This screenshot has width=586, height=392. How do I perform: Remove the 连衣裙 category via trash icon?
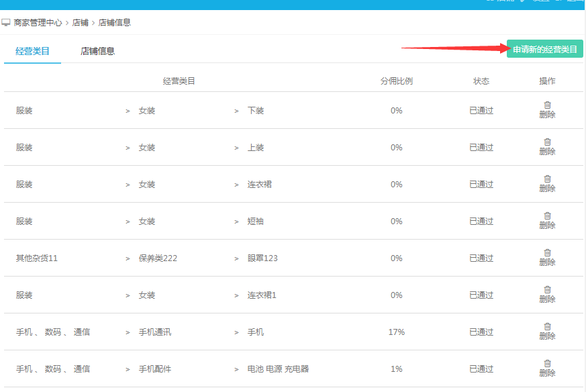pos(547,179)
